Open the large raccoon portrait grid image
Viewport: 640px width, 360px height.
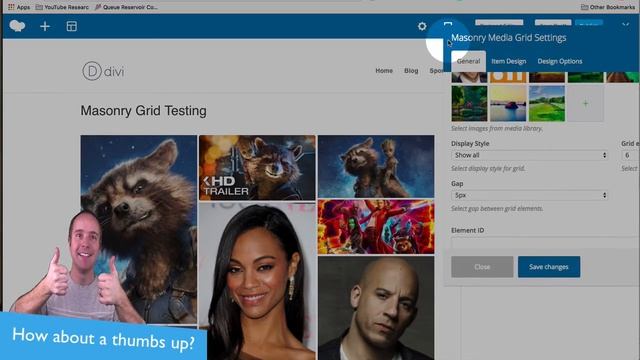pyautogui.click(x=139, y=229)
